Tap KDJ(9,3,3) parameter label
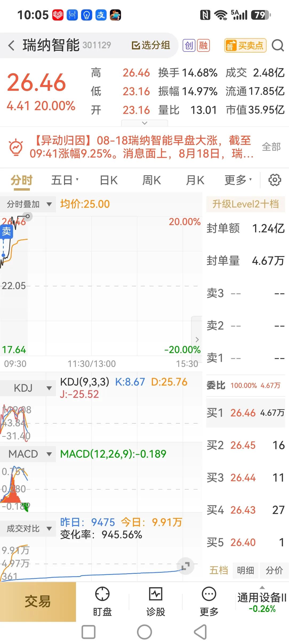This screenshot has height=644, width=289. coord(85,382)
